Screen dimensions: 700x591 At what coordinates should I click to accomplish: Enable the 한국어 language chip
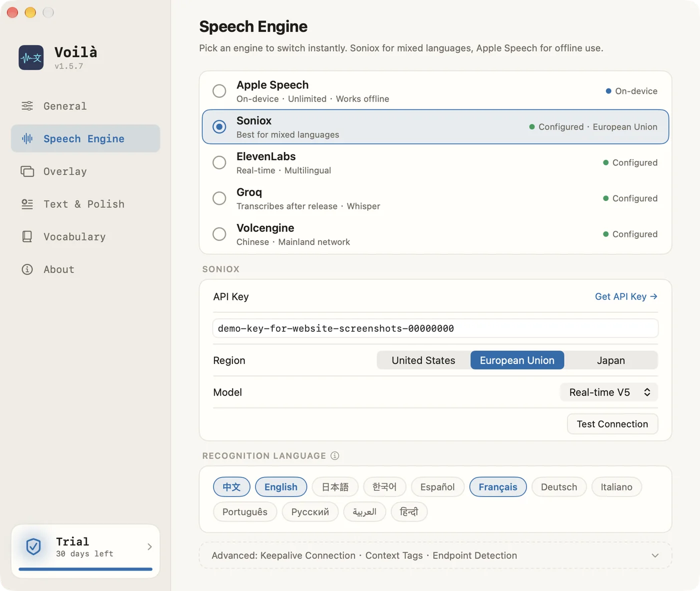pyautogui.click(x=384, y=487)
